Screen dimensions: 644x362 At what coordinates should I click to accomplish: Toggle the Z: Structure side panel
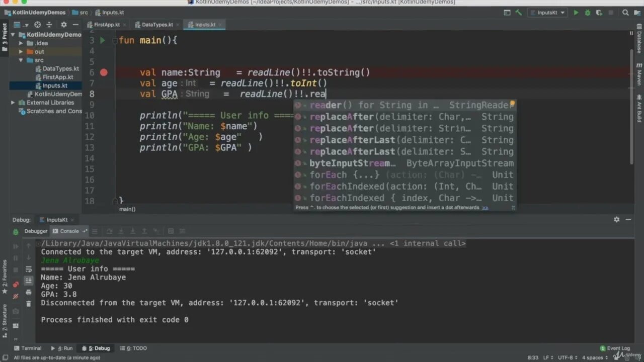tap(5, 320)
